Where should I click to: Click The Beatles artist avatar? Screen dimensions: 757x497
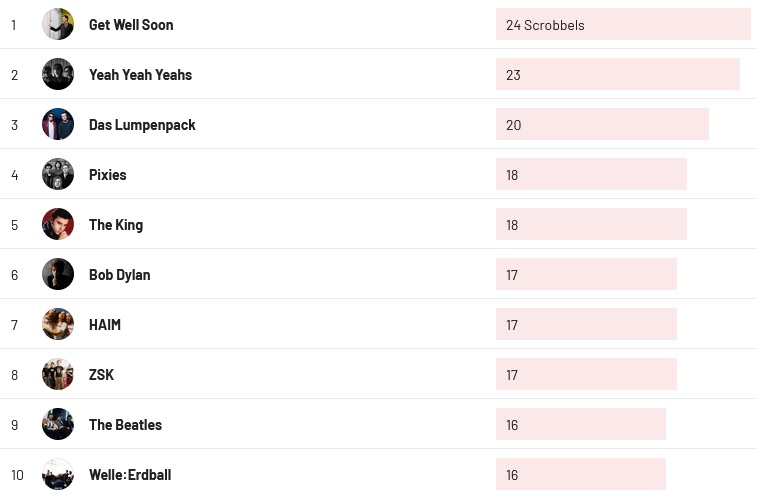pyautogui.click(x=58, y=424)
